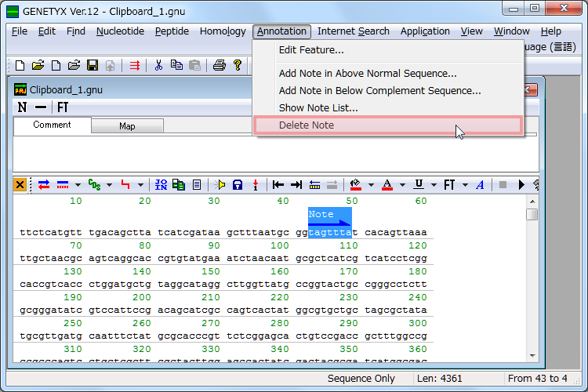Click the copy icon in main toolbar

[x=176, y=65]
